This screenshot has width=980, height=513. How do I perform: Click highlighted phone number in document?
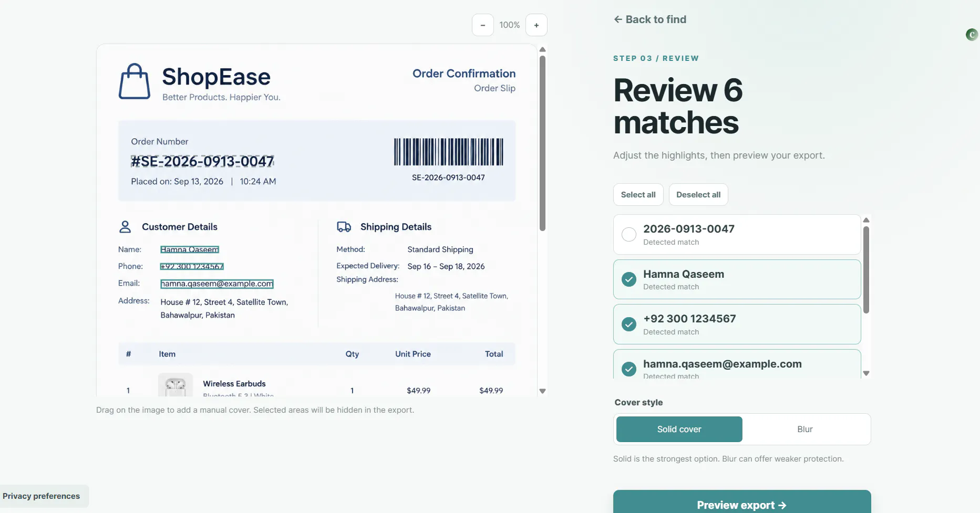tap(192, 267)
